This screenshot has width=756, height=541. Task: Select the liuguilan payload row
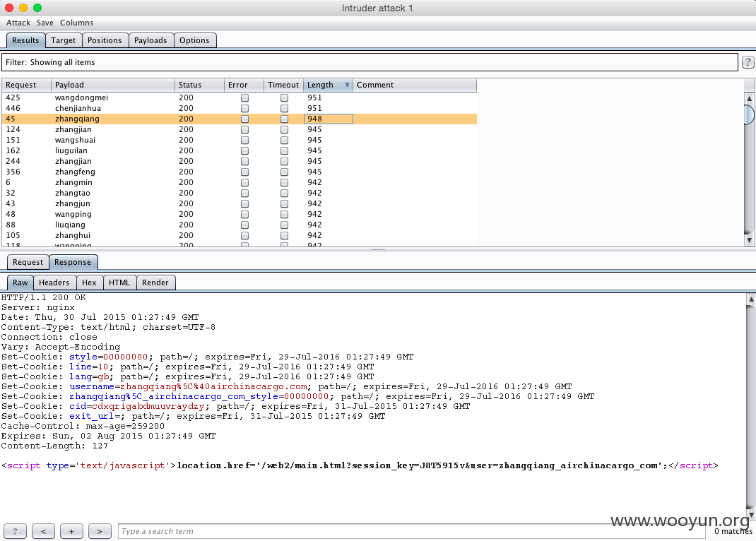point(239,150)
